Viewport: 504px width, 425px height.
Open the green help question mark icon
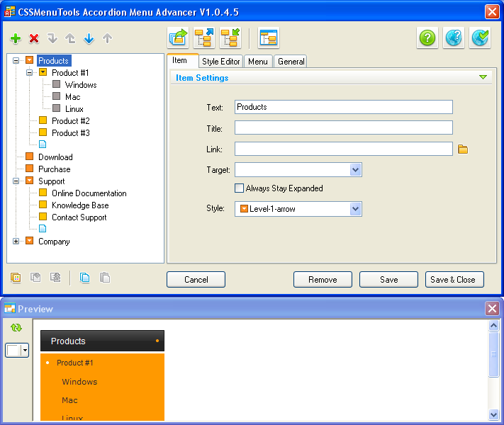(427, 38)
